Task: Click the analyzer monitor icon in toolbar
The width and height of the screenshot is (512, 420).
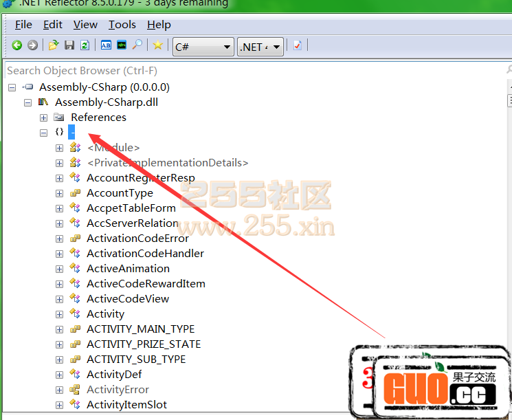Action: coord(122,46)
